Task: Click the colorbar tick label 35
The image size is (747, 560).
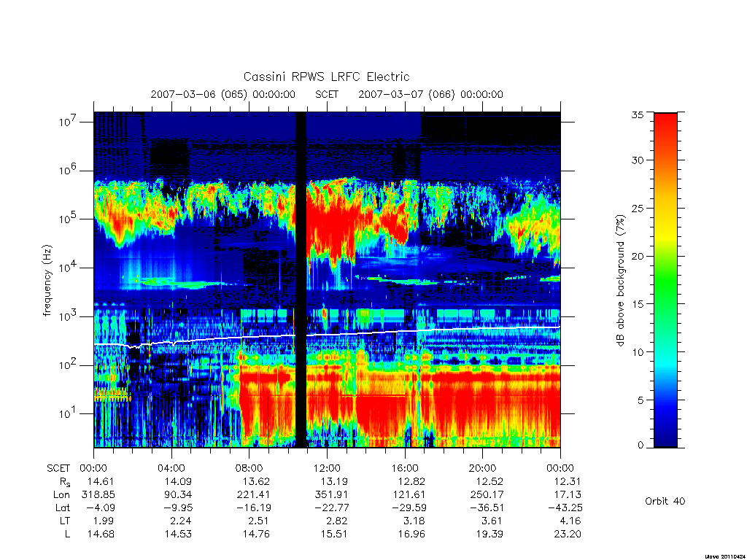Action: tap(638, 114)
